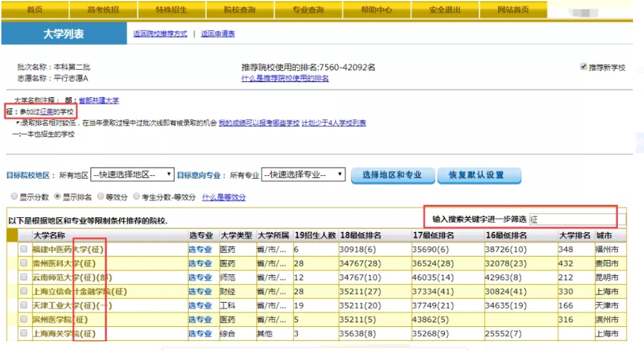Check the box for 上海海关学院
The image size is (644, 351).
(24, 333)
